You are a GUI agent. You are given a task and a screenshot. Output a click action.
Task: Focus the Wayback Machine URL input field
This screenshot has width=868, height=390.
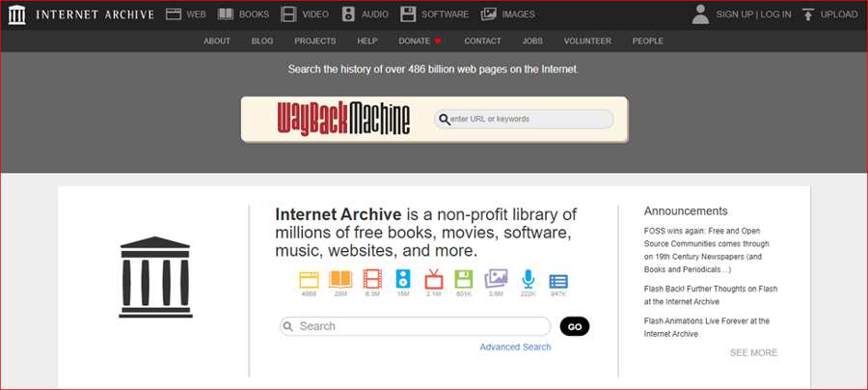524,119
